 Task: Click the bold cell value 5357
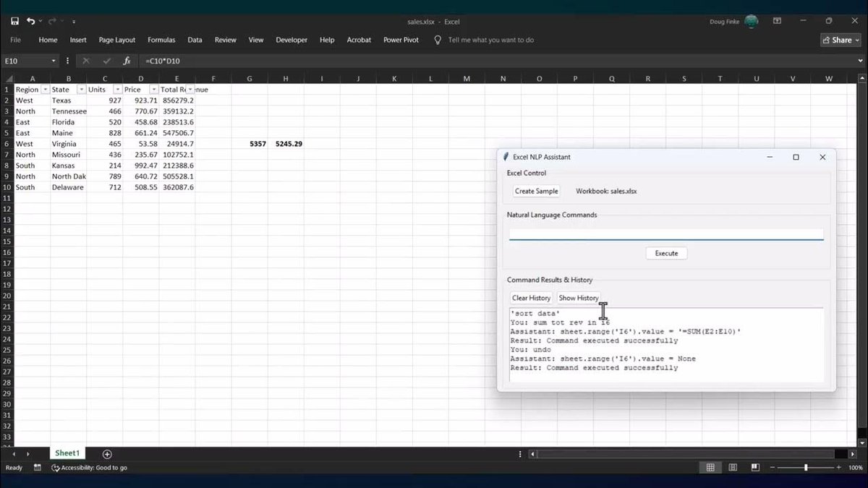tap(250, 144)
